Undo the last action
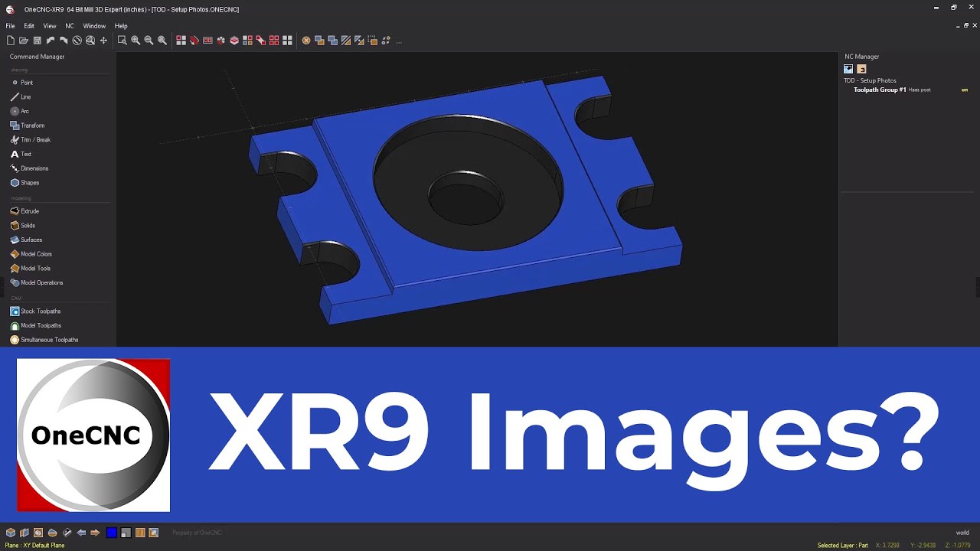Screen dimensions: 980x551 tap(51, 41)
